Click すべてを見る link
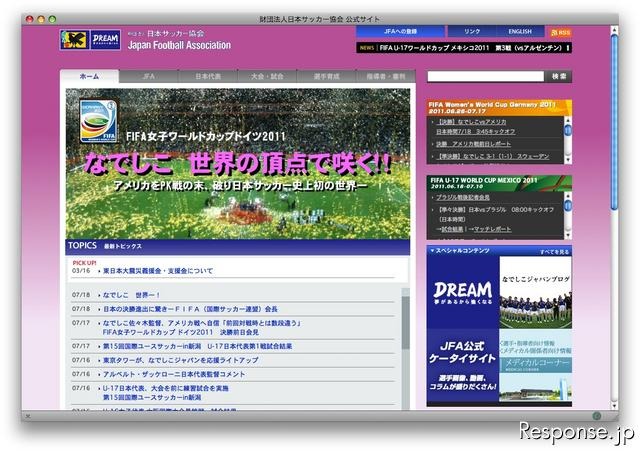 (x=554, y=252)
